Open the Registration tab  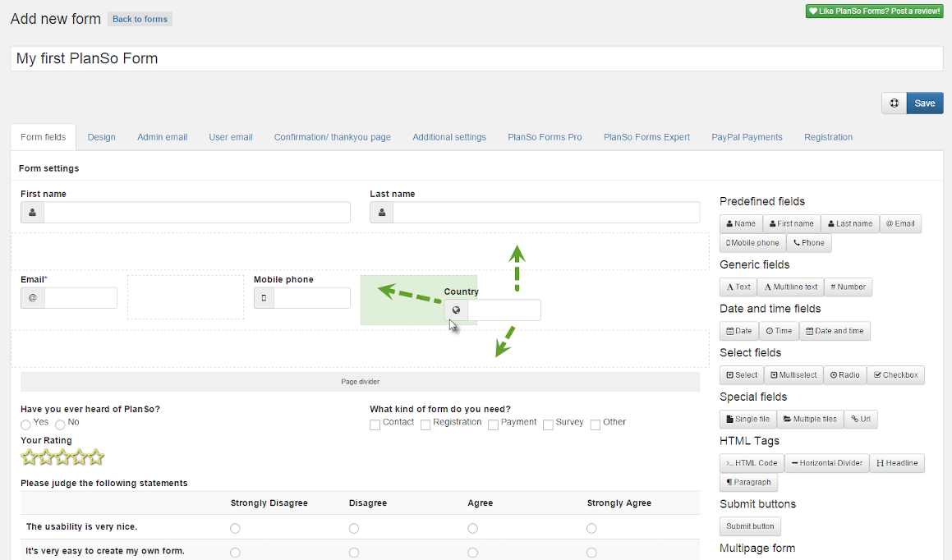point(828,137)
